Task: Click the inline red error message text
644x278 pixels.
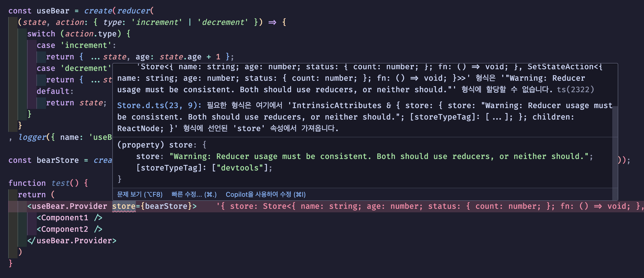Action: [x=430, y=206]
